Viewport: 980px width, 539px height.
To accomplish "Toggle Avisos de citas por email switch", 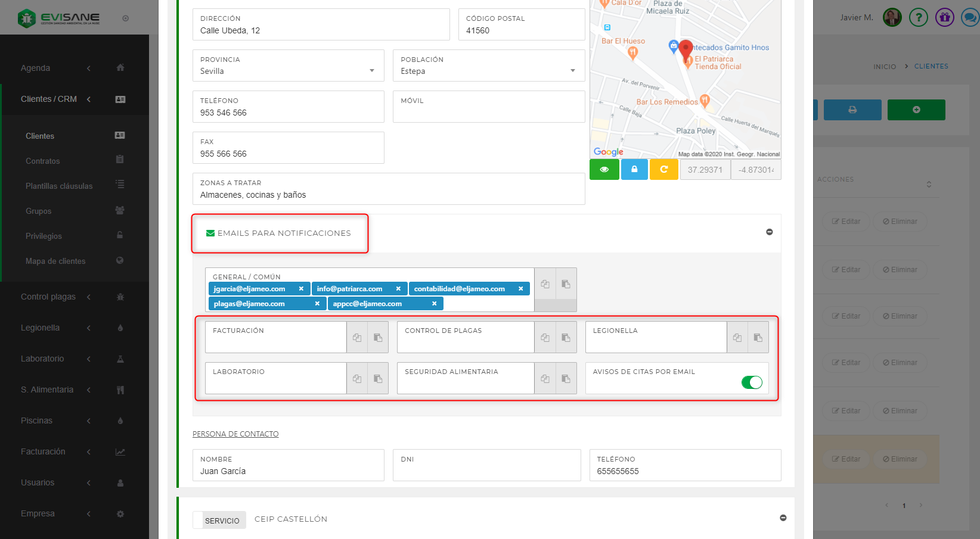I will (751, 382).
